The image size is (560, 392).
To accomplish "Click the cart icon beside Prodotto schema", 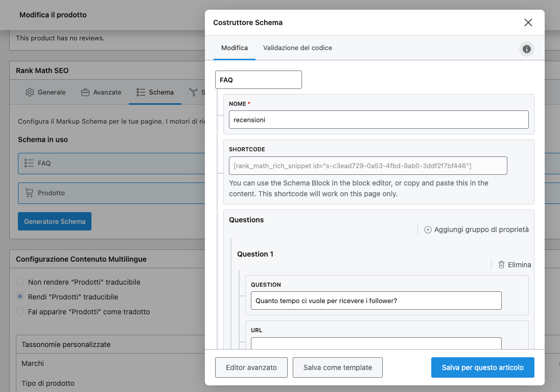I will coord(29,193).
